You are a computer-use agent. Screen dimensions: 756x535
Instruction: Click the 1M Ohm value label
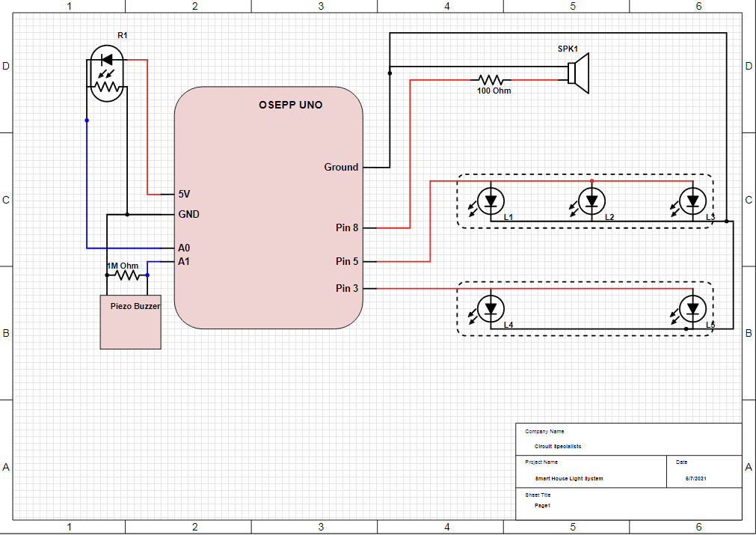pos(123,266)
